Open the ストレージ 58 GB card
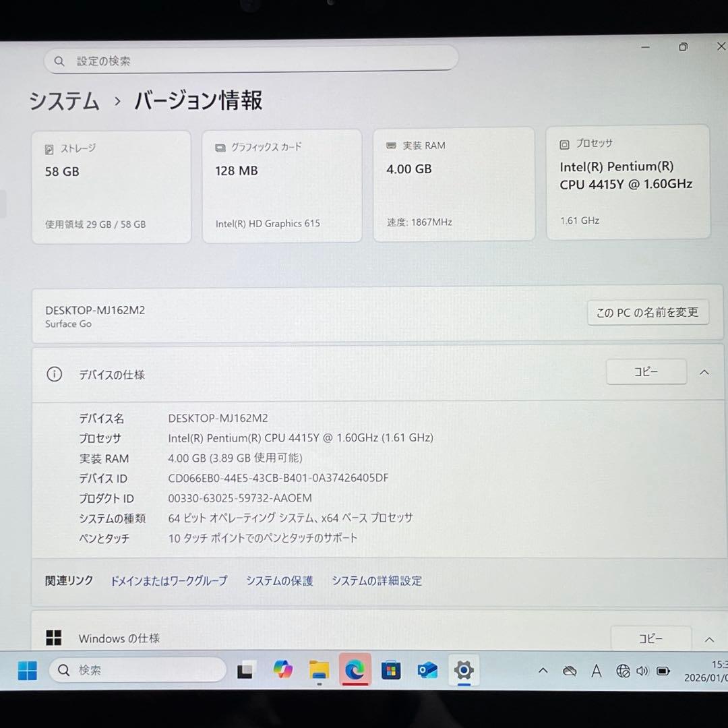The image size is (728, 728). click(111, 187)
